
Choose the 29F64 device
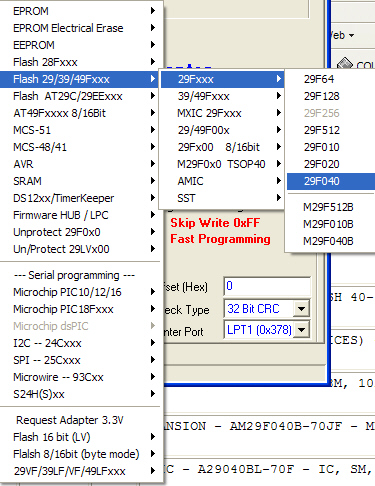click(331, 79)
